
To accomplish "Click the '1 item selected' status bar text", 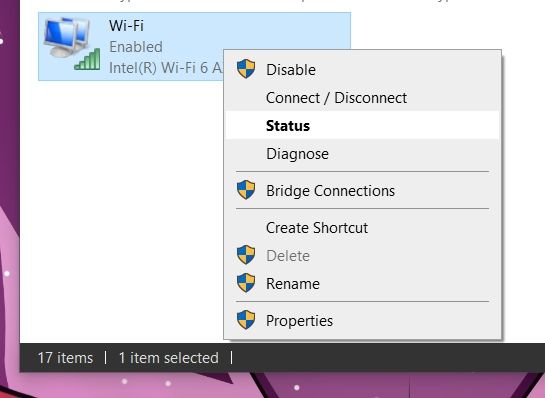I will pos(169,358).
